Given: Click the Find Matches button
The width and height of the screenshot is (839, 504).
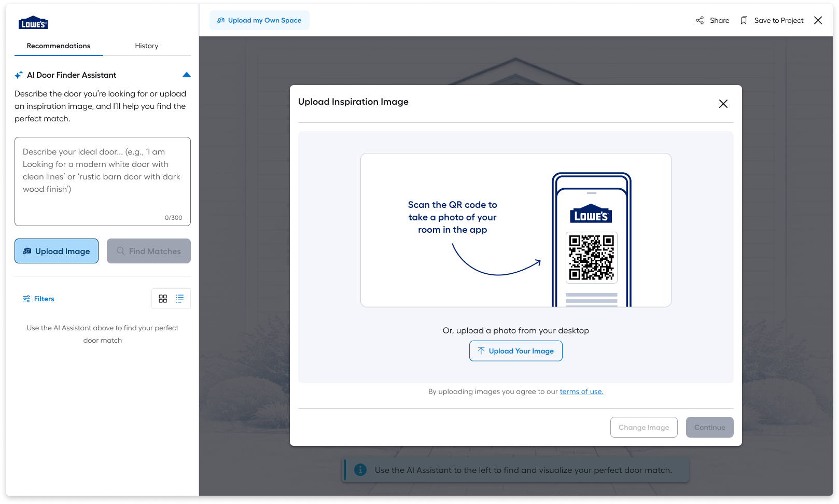Looking at the screenshot, I should pos(149,251).
